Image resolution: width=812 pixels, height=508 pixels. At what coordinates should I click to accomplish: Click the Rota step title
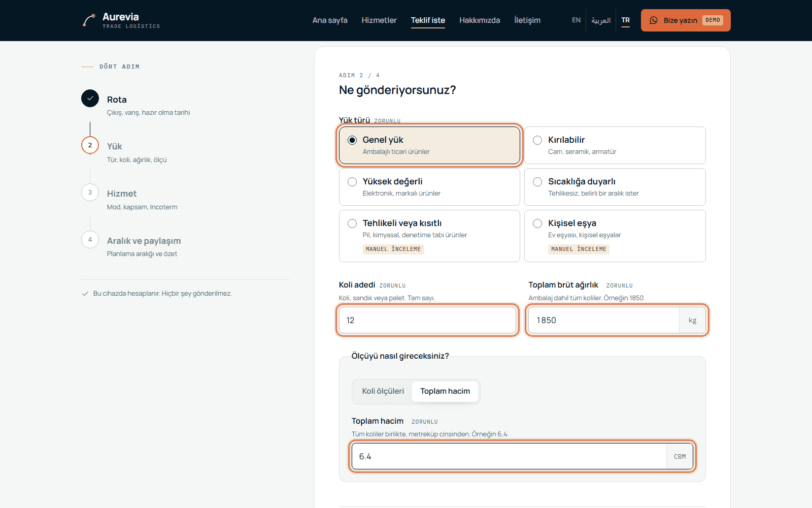(117, 100)
